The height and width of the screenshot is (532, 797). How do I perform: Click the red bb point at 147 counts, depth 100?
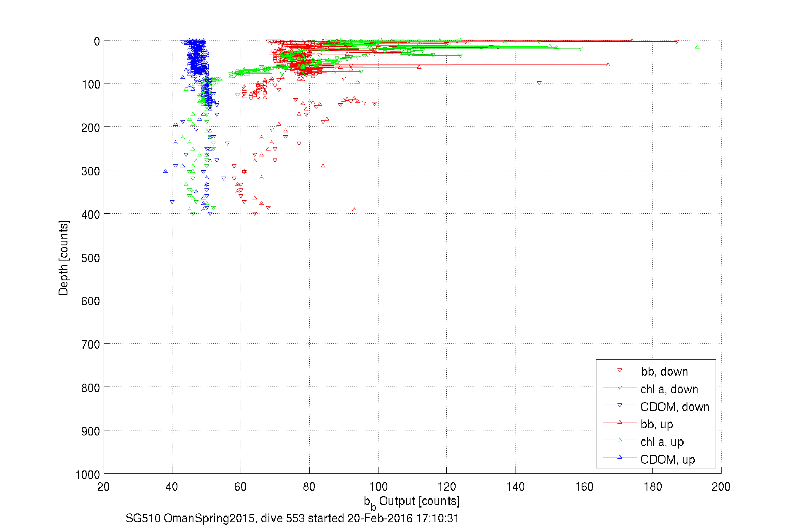[x=539, y=83]
